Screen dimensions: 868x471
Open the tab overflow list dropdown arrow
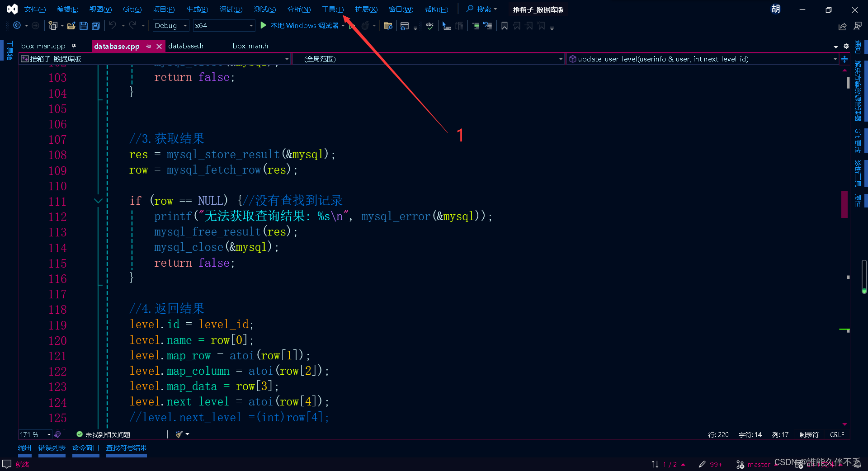click(x=836, y=47)
